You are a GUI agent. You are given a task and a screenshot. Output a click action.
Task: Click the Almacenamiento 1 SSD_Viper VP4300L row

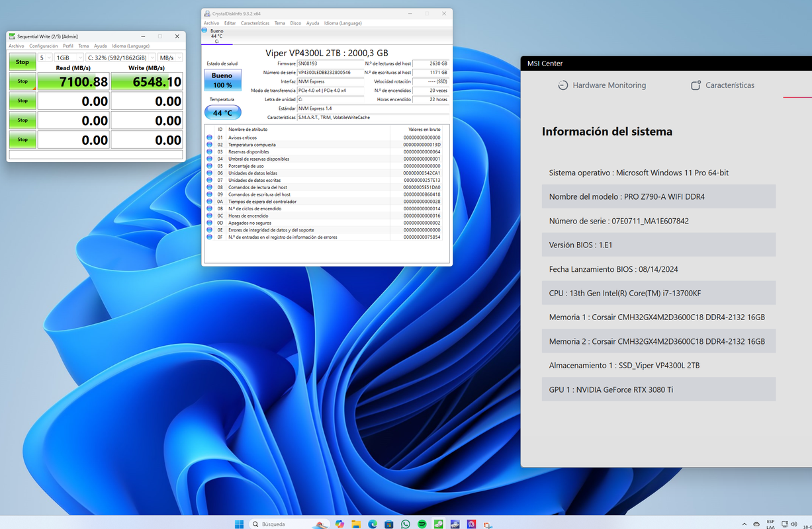658,365
